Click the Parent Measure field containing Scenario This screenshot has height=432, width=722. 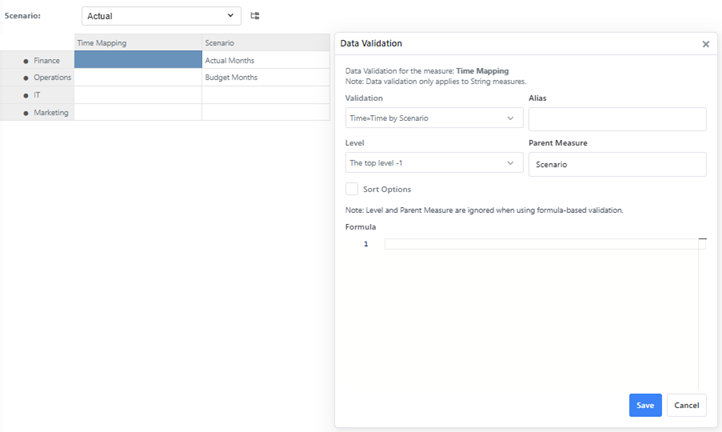617,164
